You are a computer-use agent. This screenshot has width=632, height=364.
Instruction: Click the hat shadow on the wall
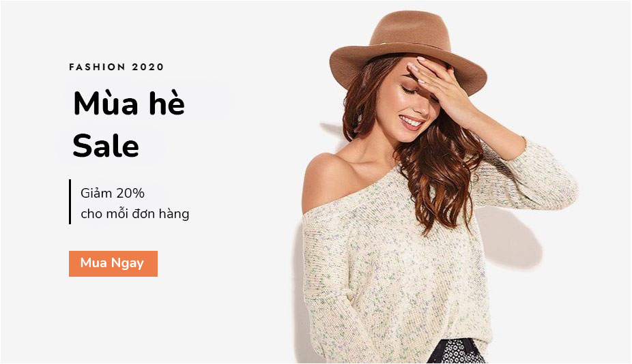pos(510,238)
